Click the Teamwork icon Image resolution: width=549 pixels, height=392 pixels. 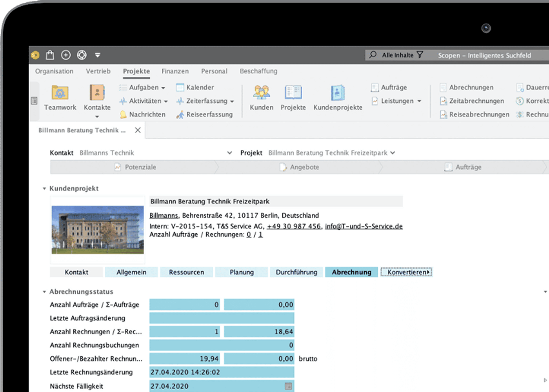pyautogui.click(x=60, y=93)
